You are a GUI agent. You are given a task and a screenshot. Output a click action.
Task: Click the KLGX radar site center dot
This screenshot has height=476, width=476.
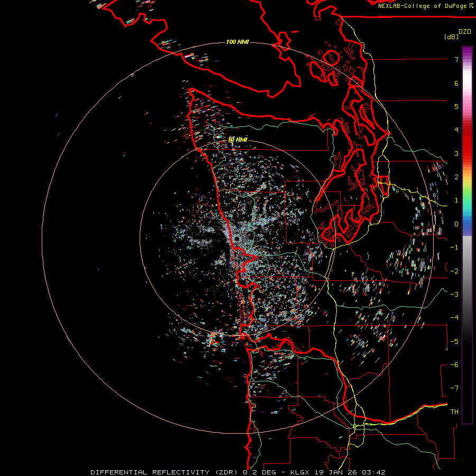pos(236,240)
